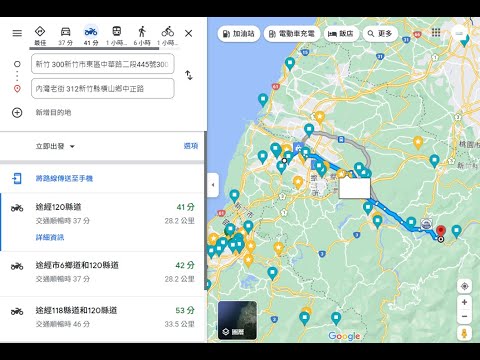Click the 53 分 duration text
Image resolution: width=480 pixels, height=360 pixels.
tap(185, 310)
